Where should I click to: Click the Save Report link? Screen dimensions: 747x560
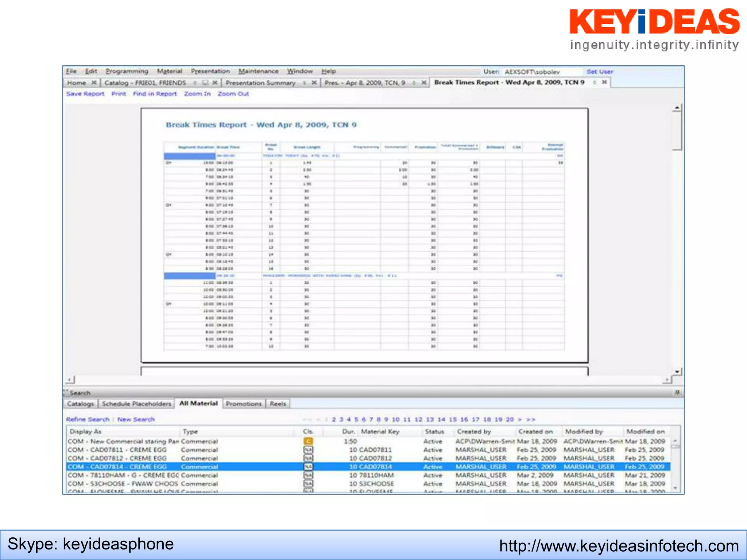click(x=85, y=94)
